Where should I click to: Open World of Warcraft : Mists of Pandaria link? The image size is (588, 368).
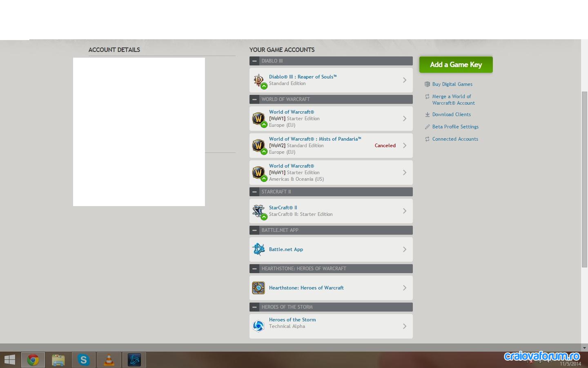click(315, 139)
